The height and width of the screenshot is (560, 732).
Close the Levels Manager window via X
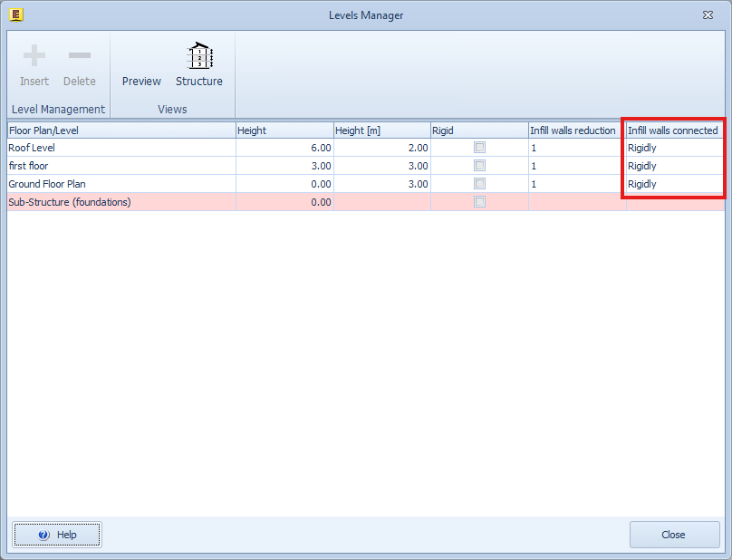707,15
